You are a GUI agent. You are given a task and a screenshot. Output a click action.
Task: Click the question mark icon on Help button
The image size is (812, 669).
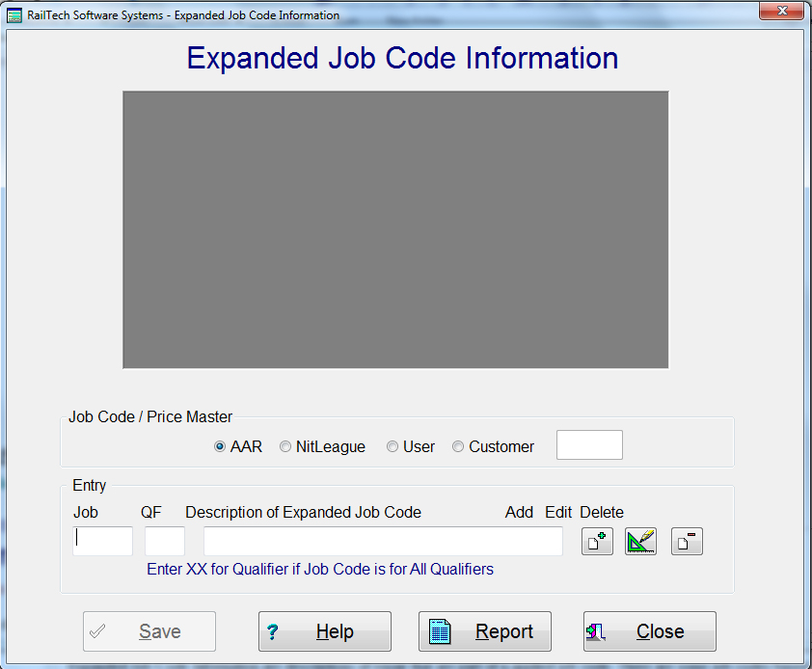coord(280,631)
